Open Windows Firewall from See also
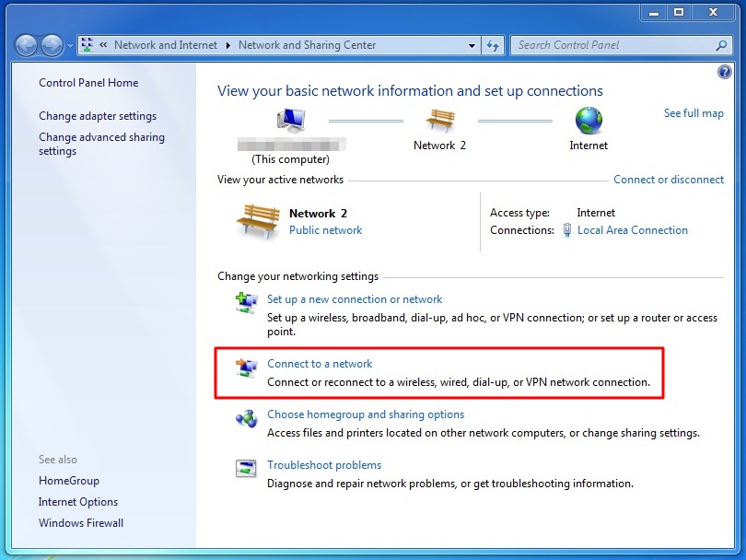746x560 pixels. [x=81, y=523]
